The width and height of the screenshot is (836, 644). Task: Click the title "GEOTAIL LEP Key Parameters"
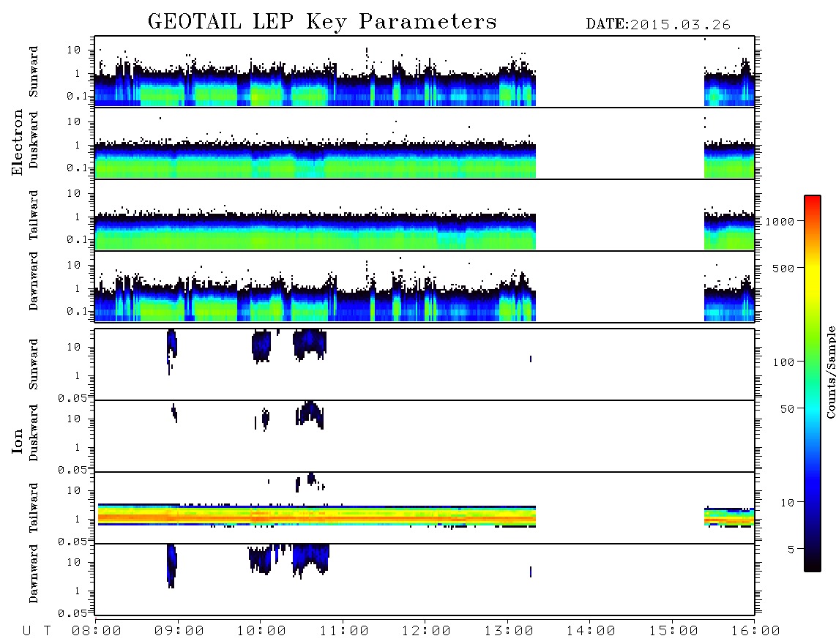coord(322,22)
